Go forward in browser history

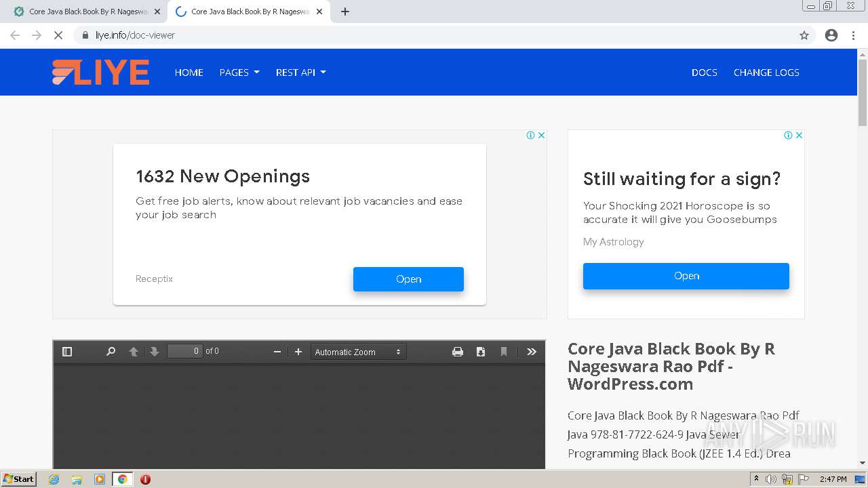(x=37, y=35)
